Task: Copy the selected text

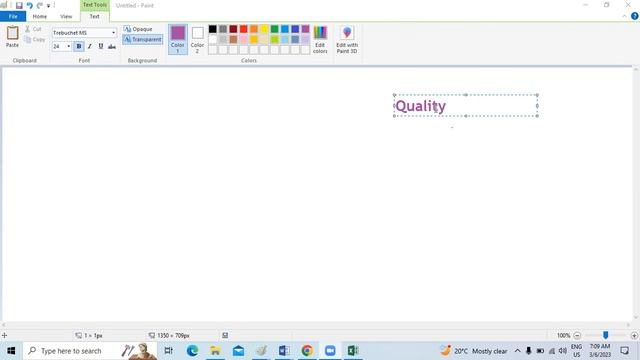Action: pos(35,40)
